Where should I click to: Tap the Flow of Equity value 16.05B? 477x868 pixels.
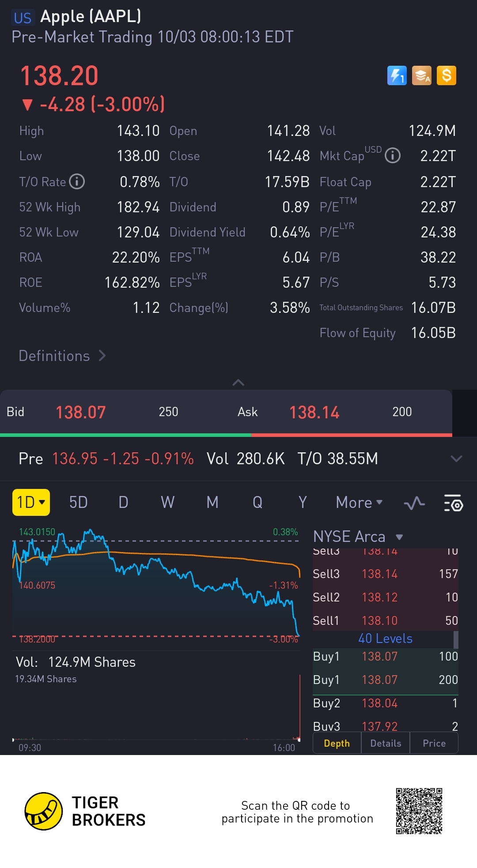(433, 333)
